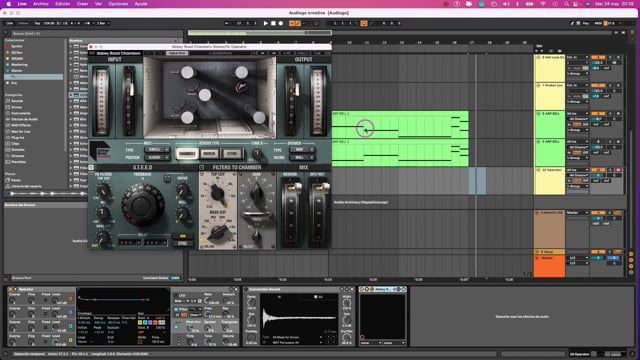Image resolution: width=640 pixels, height=360 pixels.
Task: Toggle the LFO switch in Operator
Action: 176,295
